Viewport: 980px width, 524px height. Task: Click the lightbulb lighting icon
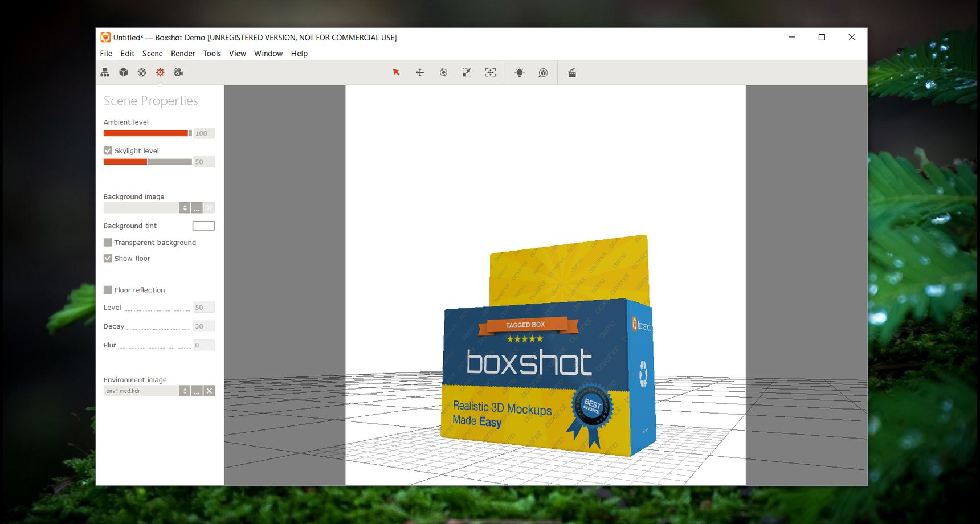[520, 72]
